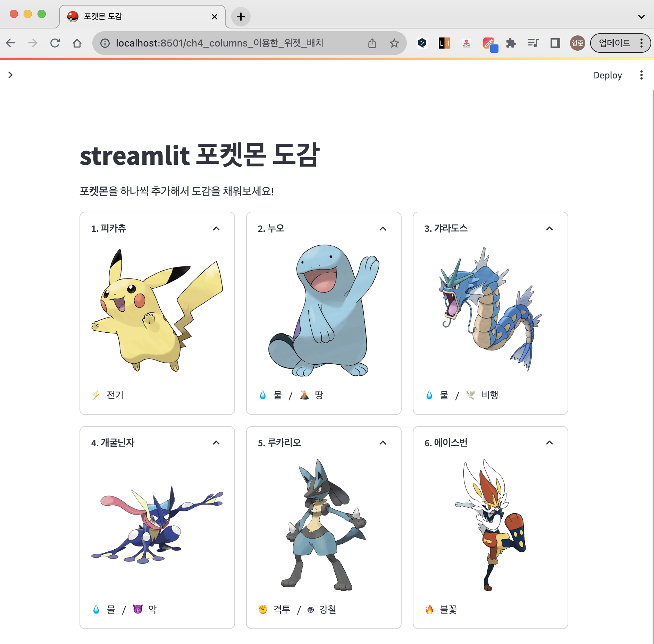Screen dimensions: 654x644
Task: Collapse the 2. 누오 expander
Action: tap(383, 228)
